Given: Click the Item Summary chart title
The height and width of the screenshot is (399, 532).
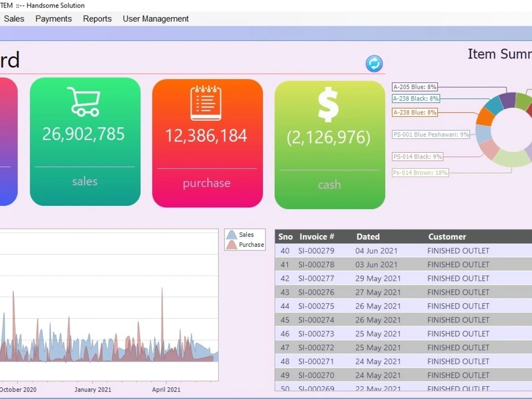Looking at the screenshot, I should [500, 54].
